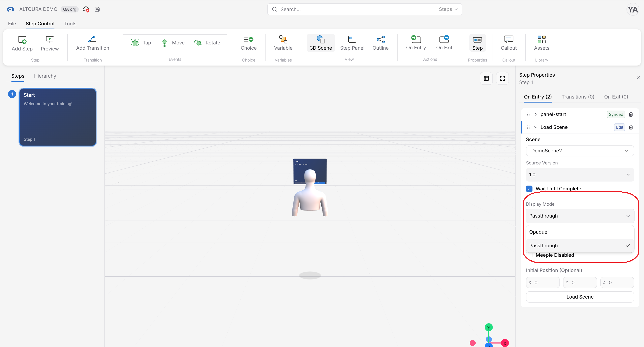Click the Z initial position field
This screenshot has width=644, height=347.
(x=617, y=283)
